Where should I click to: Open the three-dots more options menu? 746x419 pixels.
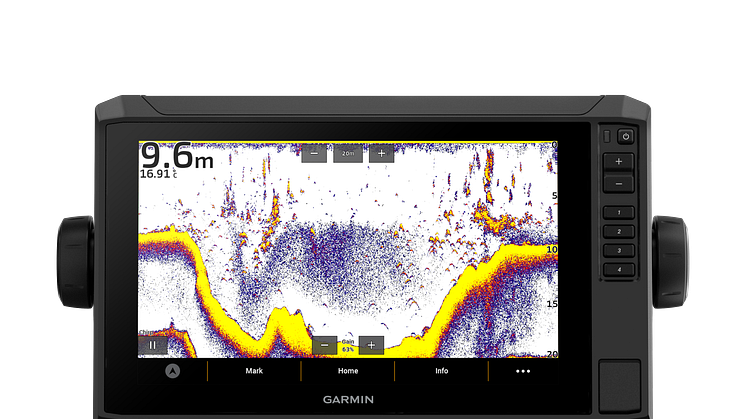(x=522, y=371)
